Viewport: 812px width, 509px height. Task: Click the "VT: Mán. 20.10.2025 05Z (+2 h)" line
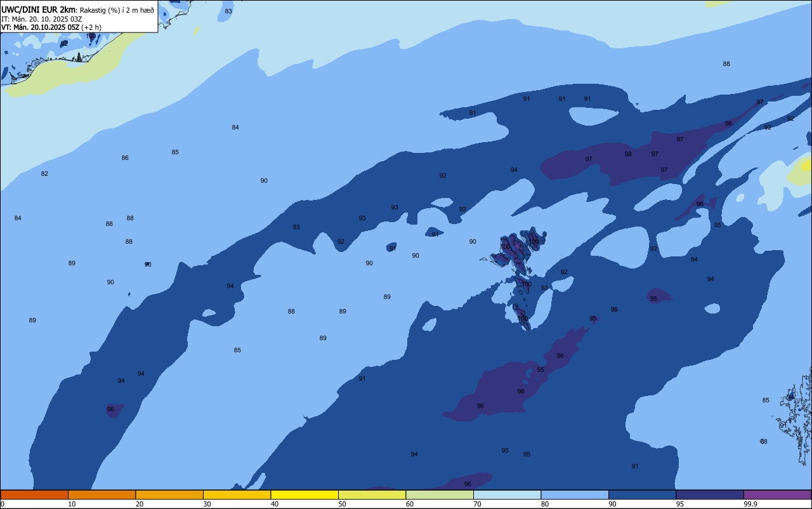click(x=51, y=27)
